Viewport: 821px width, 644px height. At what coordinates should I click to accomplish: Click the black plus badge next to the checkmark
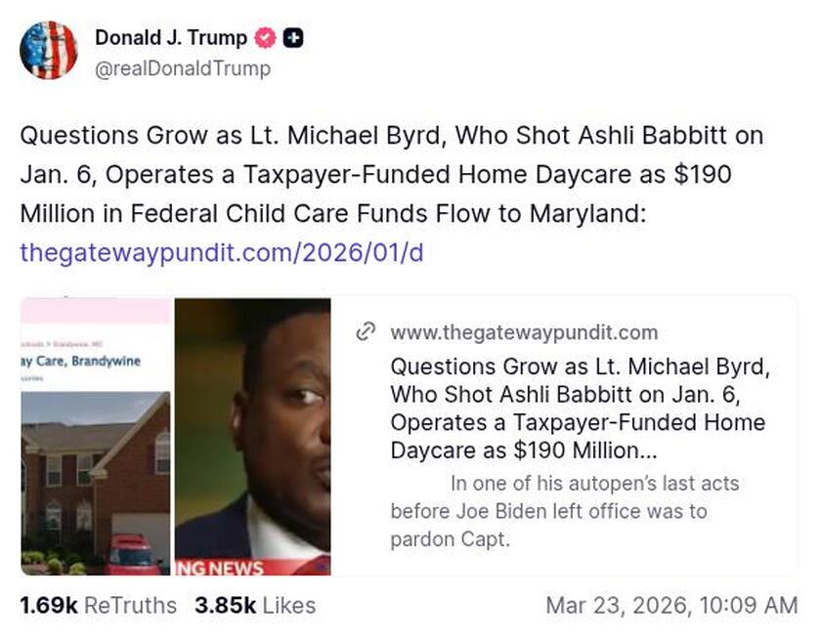291,38
